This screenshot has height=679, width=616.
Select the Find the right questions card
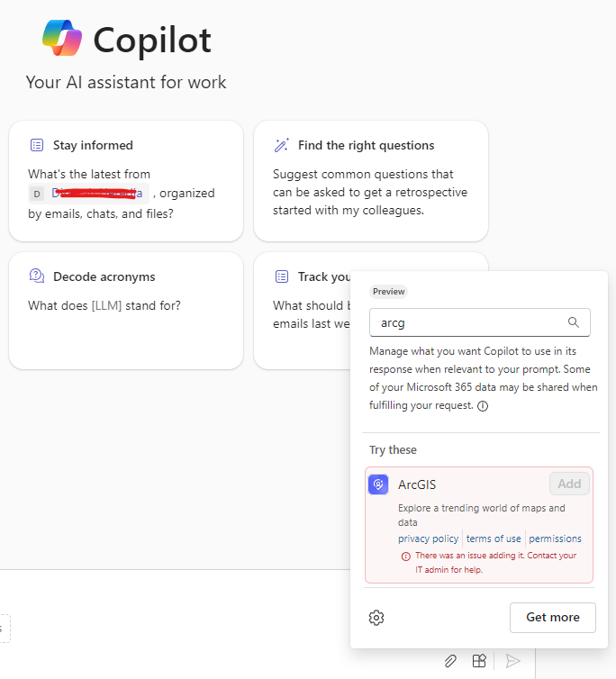[x=371, y=181]
